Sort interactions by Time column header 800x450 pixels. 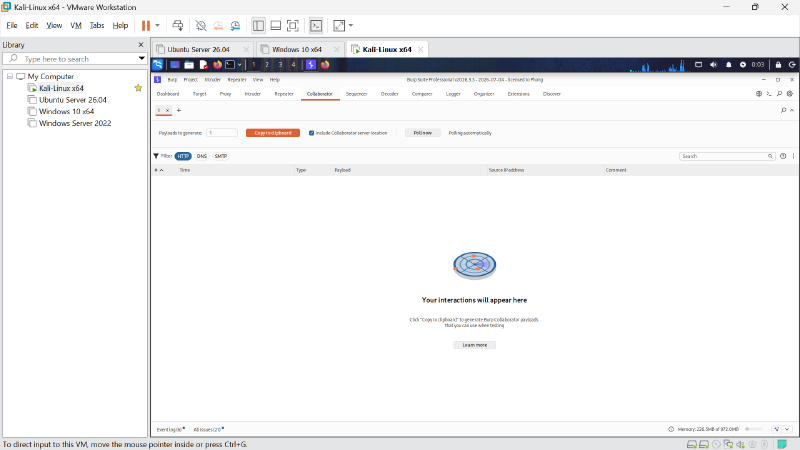[185, 170]
